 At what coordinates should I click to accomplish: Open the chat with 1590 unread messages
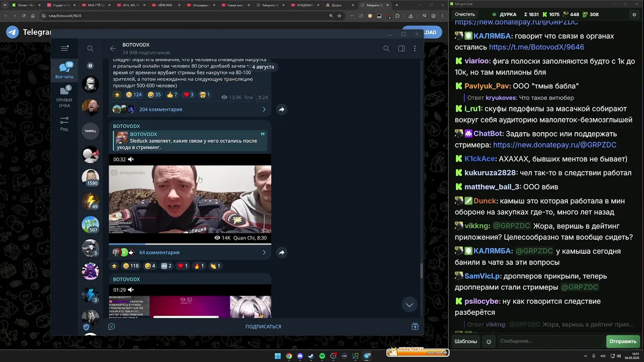91,177
